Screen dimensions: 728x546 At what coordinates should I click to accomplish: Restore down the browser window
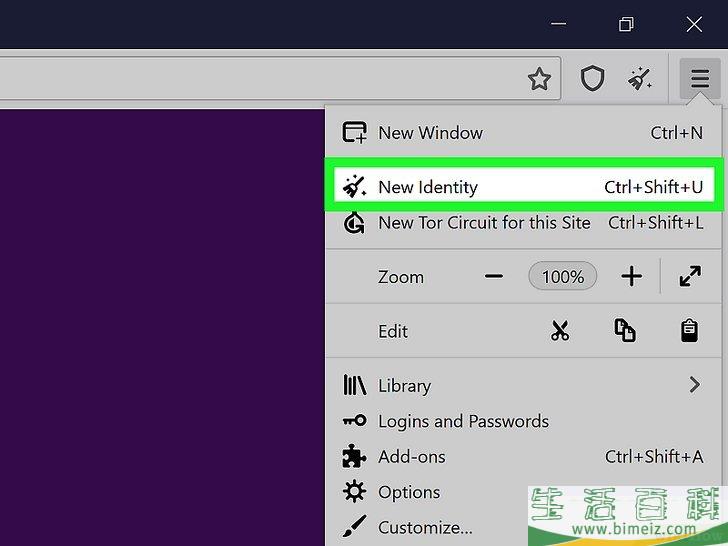626,24
